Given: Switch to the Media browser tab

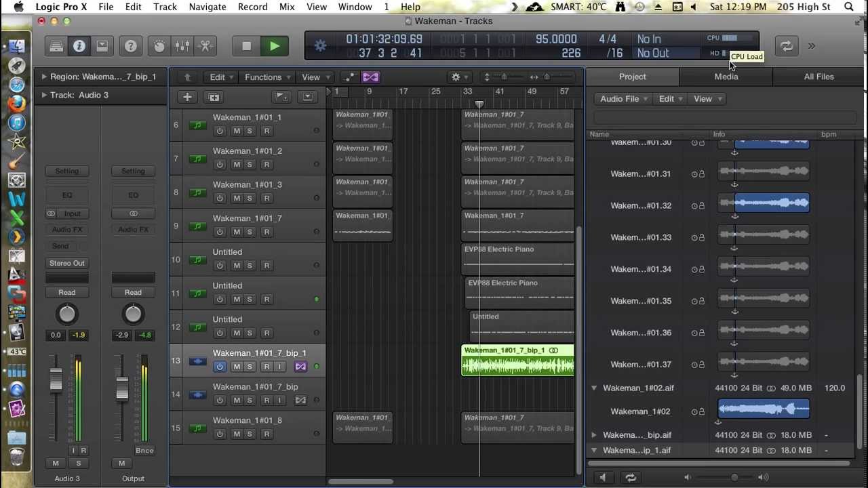Looking at the screenshot, I should 726,77.
